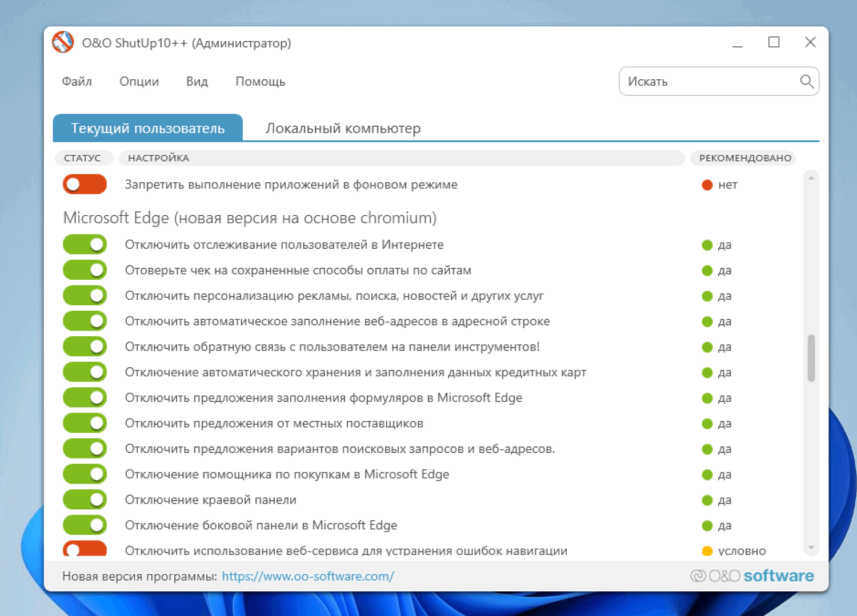857x616 pixels.
Task: Click the magnifier icon in search box
Action: coord(807,82)
